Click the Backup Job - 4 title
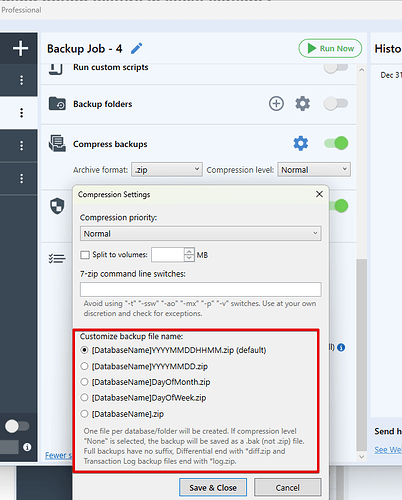 pyautogui.click(x=85, y=49)
